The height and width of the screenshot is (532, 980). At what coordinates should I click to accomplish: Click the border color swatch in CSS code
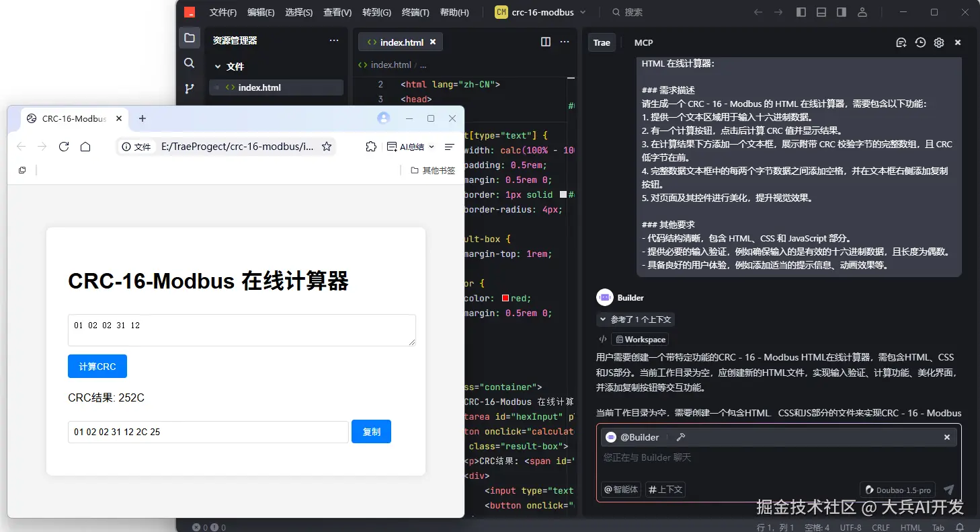[563, 194]
